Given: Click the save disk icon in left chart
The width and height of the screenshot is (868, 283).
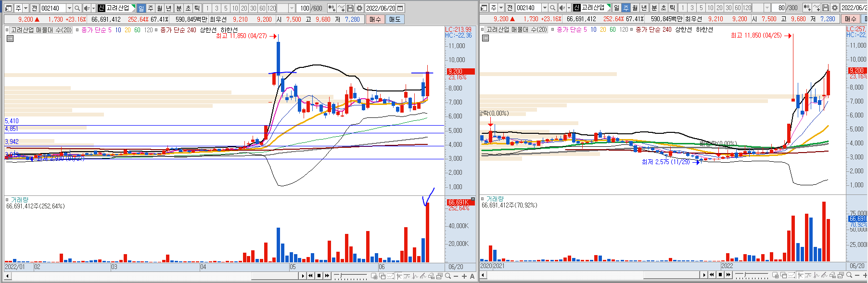Looking at the screenshot, I should click(x=350, y=8).
